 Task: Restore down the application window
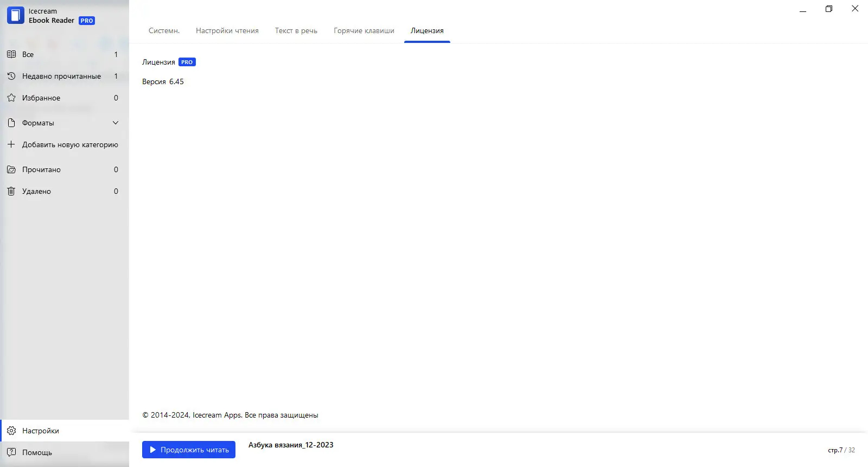pos(829,9)
